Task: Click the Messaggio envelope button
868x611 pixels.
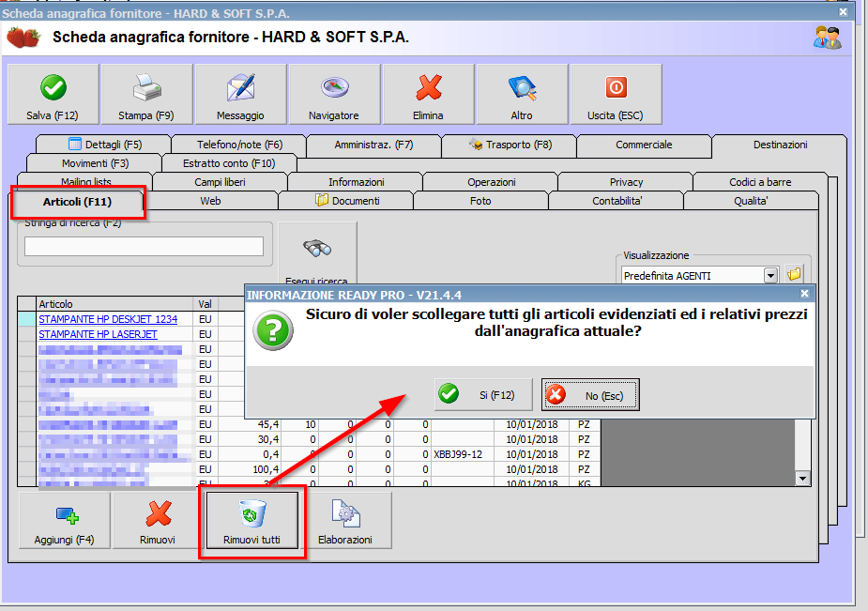Action: point(241,94)
